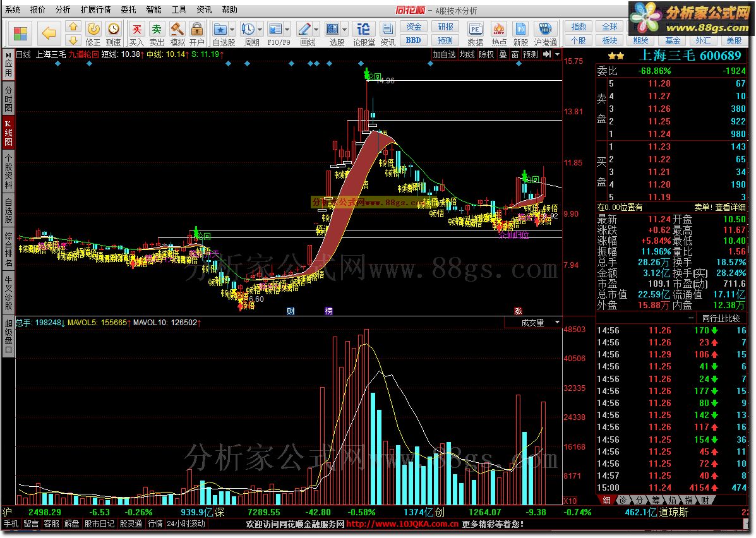This screenshot has height=538, width=756.
Task: Click the 资金 button
Action: coord(414,27)
